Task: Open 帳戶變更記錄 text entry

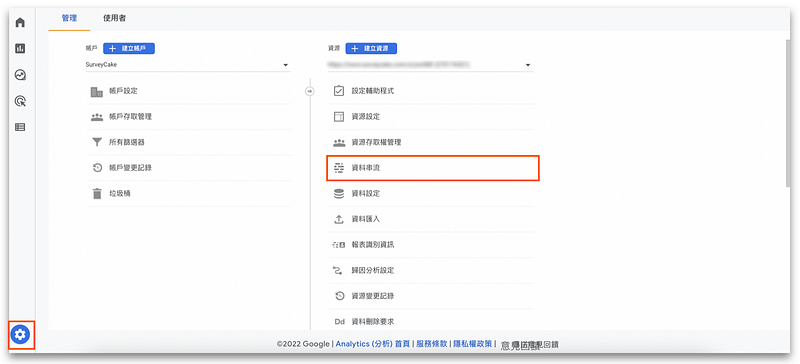Action: (x=131, y=168)
